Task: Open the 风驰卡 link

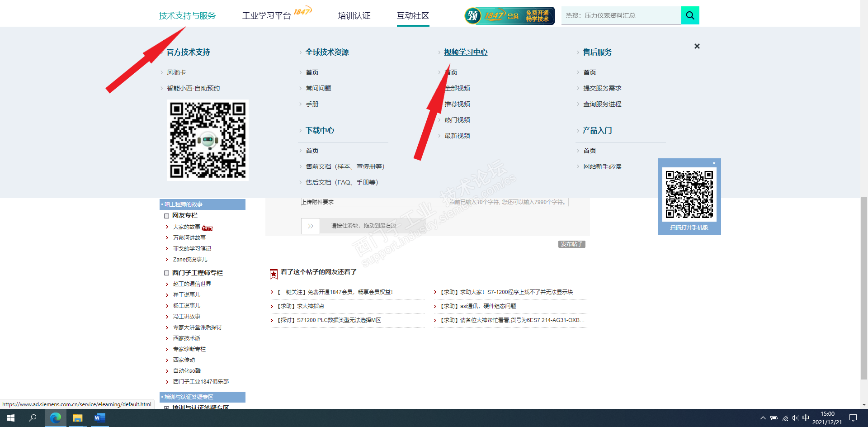Action: click(x=176, y=72)
